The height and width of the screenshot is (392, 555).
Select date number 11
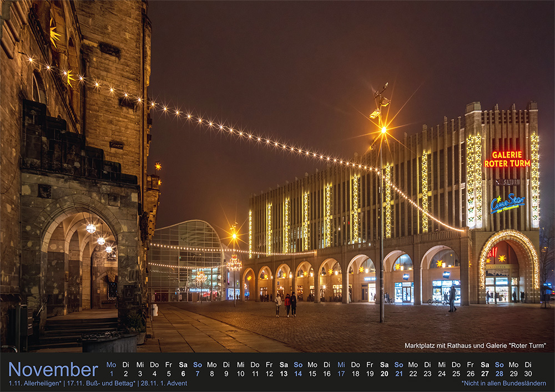click(255, 374)
